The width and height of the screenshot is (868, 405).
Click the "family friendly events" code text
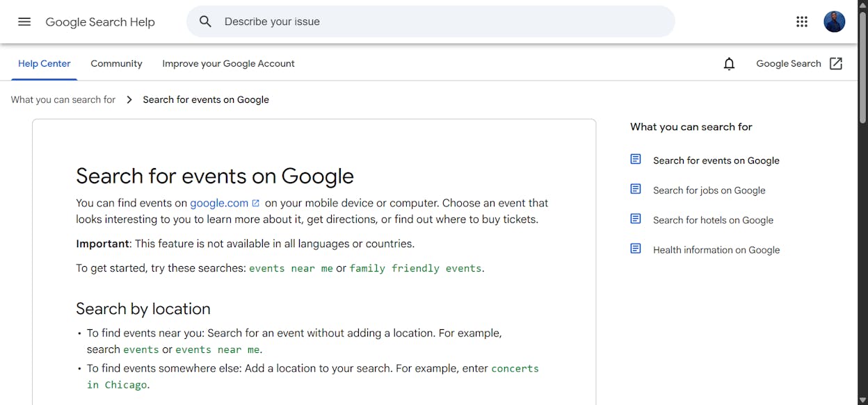coord(415,268)
